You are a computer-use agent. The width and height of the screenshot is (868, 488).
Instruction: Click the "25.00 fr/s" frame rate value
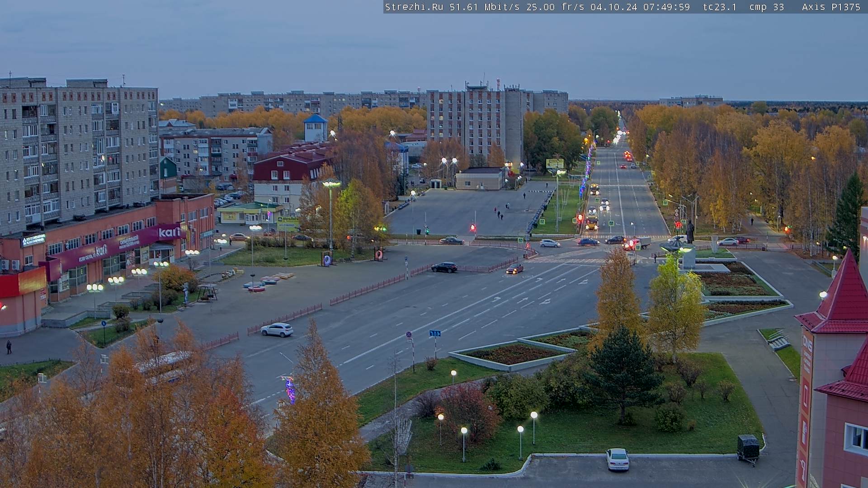pyautogui.click(x=555, y=7)
